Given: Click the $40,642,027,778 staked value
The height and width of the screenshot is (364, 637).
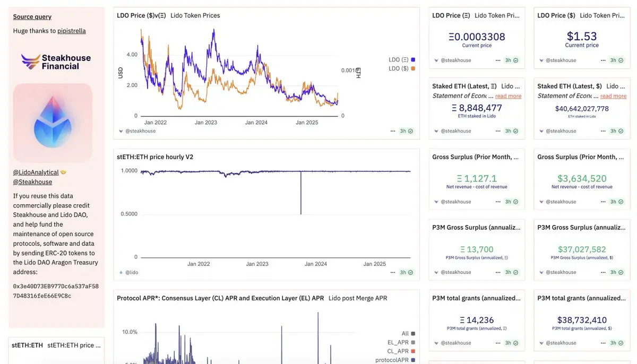Looking at the screenshot, I should tap(582, 108).
